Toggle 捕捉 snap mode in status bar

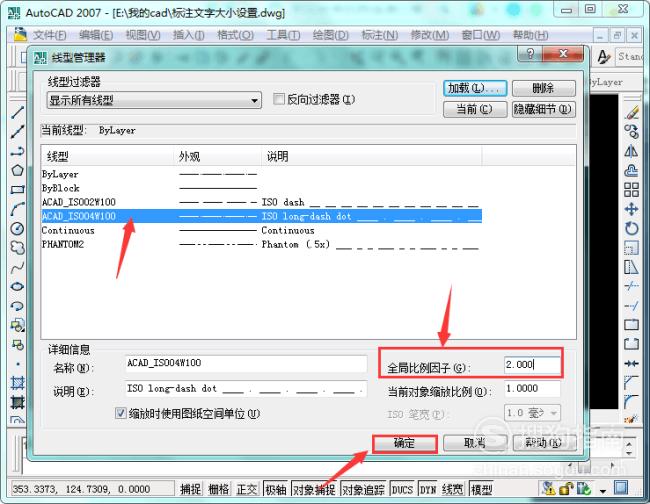tap(191, 489)
